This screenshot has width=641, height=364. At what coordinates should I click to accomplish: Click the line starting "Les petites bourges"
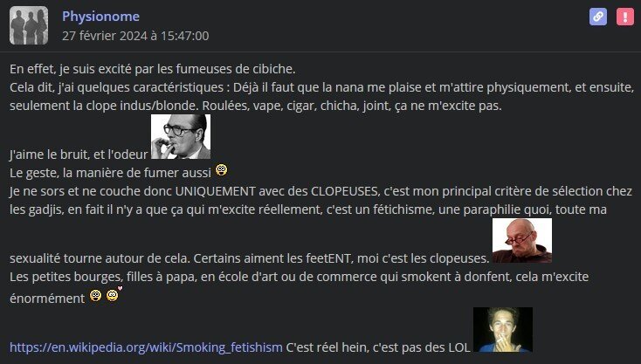299,277
